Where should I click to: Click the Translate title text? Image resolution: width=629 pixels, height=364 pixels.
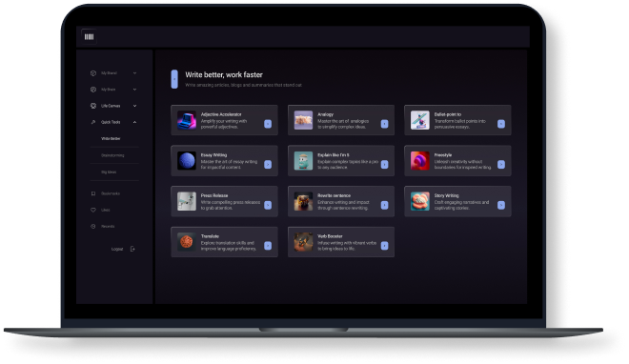pyautogui.click(x=210, y=236)
